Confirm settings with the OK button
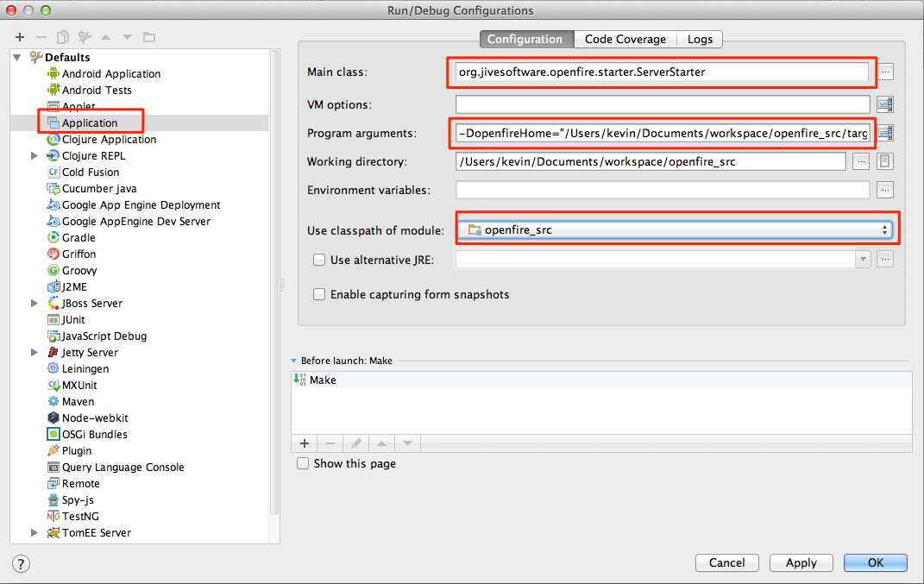The image size is (924, 584). coord(875,562)
